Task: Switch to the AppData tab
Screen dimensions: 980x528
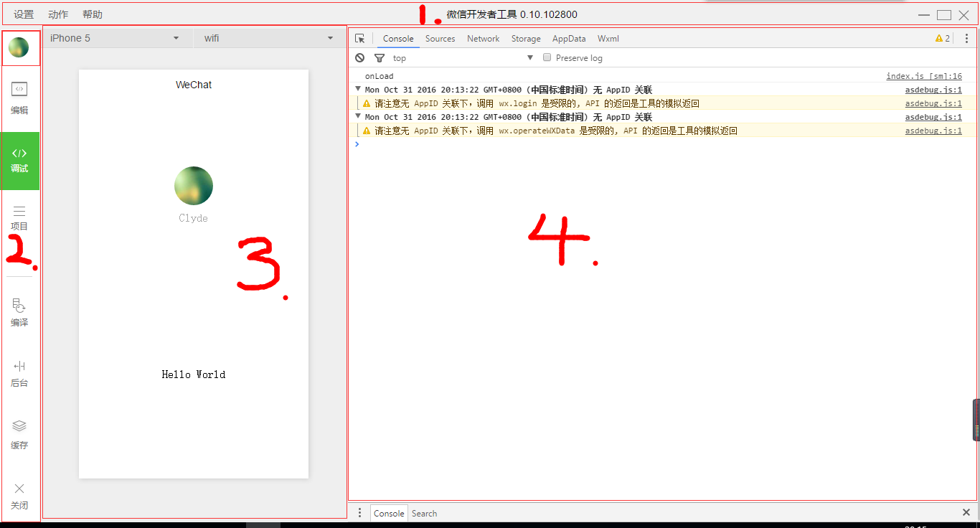Action: pos(569,39)
